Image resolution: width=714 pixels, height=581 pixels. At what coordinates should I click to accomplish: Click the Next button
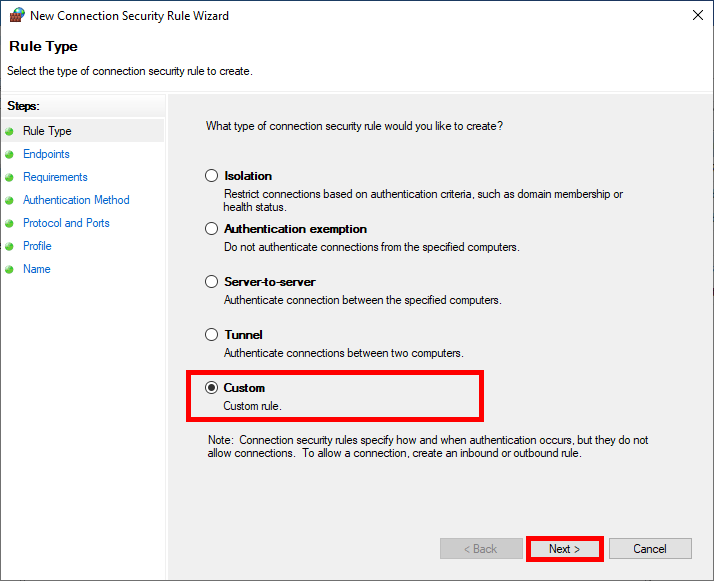565,549
